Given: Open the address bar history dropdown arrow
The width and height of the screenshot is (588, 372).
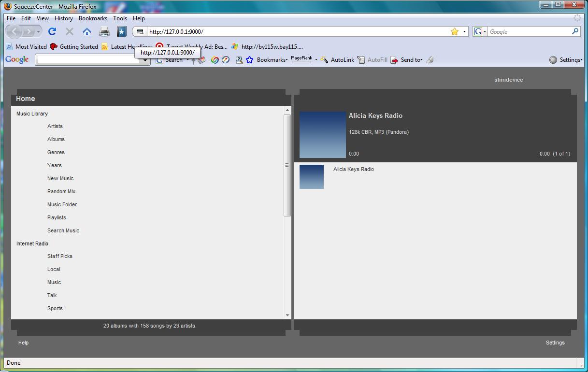Looking at the screenshot, I should 465,31.
